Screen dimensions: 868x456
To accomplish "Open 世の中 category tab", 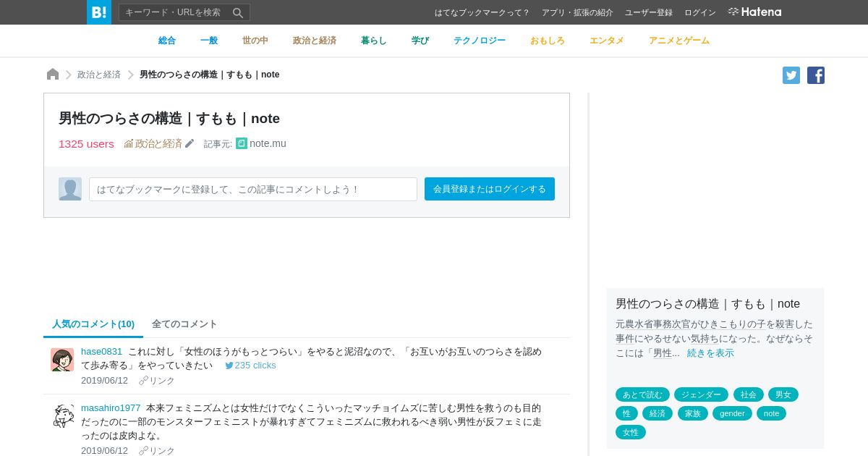I will pyautogui.click(x=255, y=41).
